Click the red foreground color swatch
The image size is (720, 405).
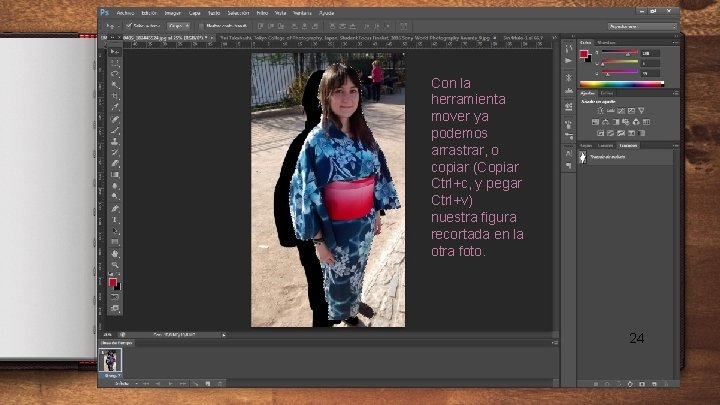click(112, 282)
